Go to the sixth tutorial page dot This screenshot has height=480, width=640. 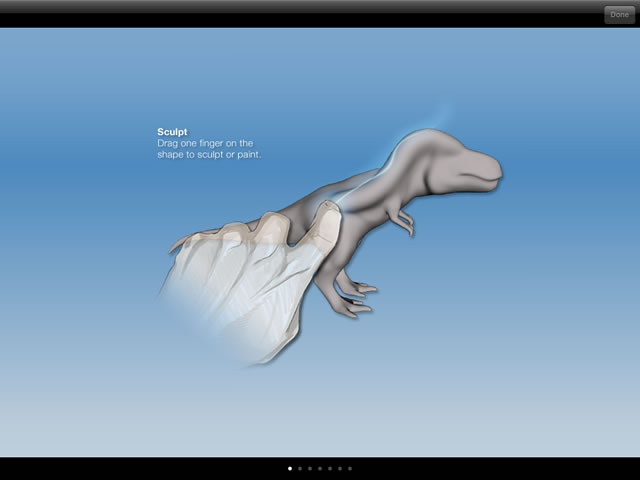[x=340, y=469]
